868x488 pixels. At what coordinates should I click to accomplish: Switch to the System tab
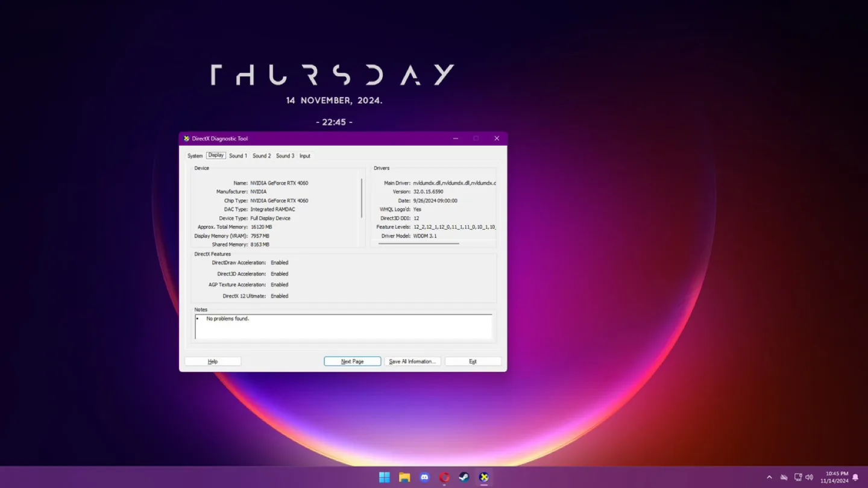195,156
